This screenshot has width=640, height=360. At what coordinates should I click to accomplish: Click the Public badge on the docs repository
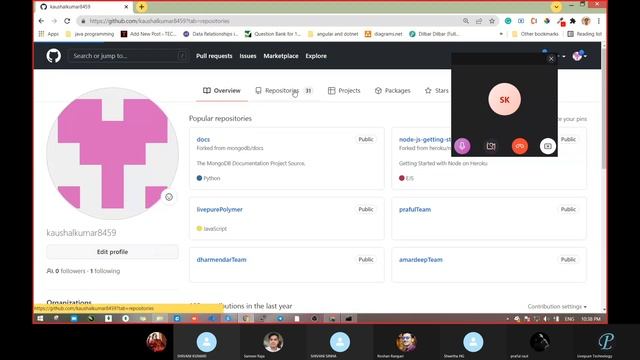366,140
